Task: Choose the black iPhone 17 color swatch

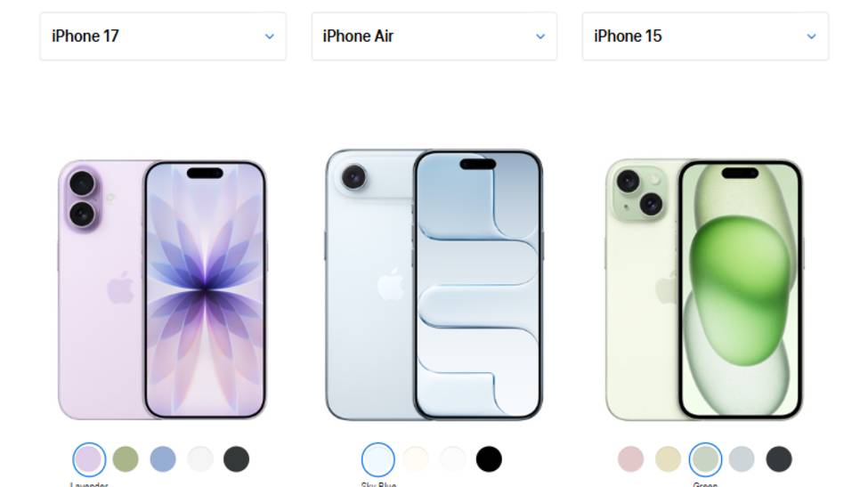Action: (237, 459)
